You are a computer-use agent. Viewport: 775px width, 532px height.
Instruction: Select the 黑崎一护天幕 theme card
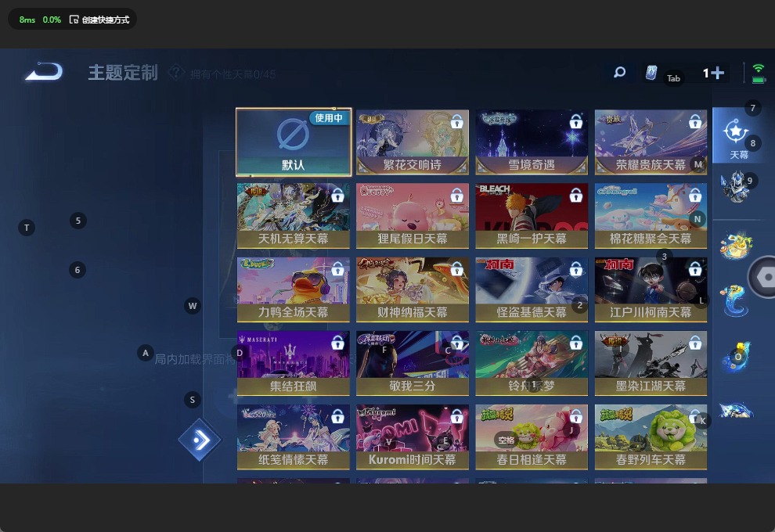pos(532,215)
